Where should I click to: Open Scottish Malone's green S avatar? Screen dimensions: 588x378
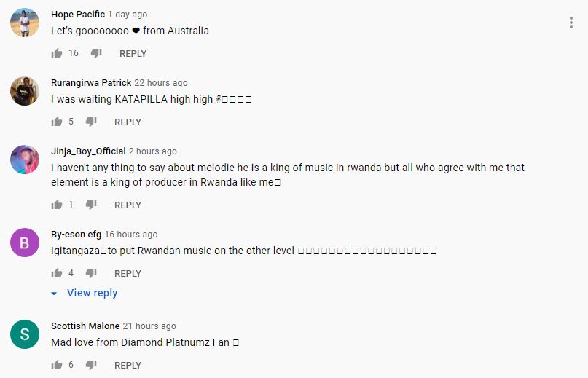(x=25, y=334)
